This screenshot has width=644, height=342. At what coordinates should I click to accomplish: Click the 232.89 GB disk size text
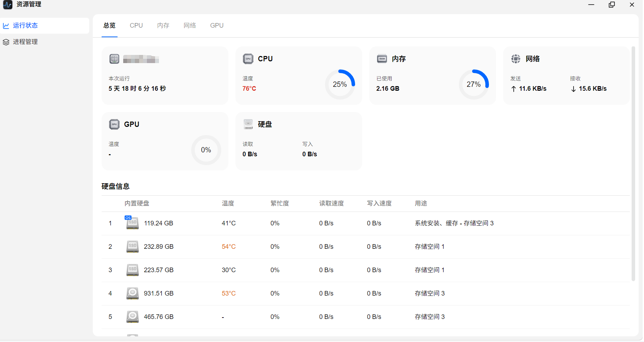point(159,247)
